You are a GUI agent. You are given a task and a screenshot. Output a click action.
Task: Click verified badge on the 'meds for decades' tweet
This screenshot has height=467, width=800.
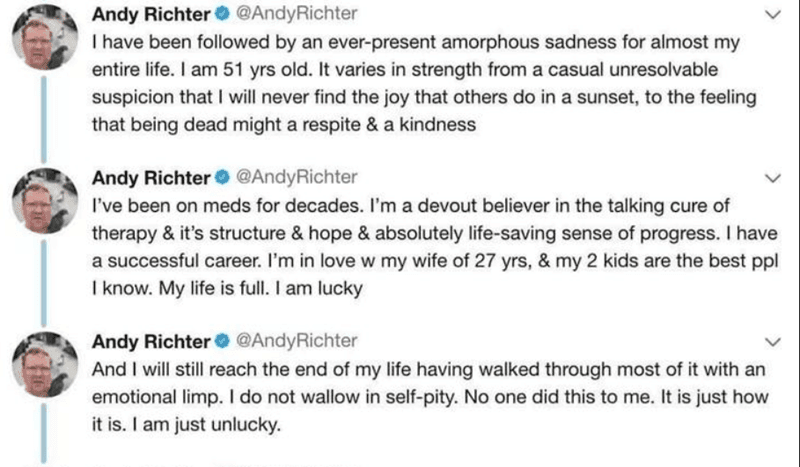click(x=222, y=179)
